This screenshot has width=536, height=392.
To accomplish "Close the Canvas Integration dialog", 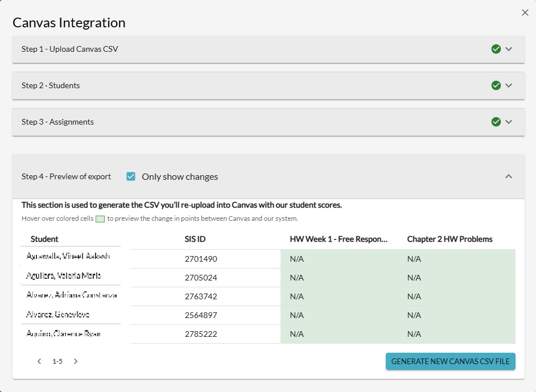I will 525,13.
